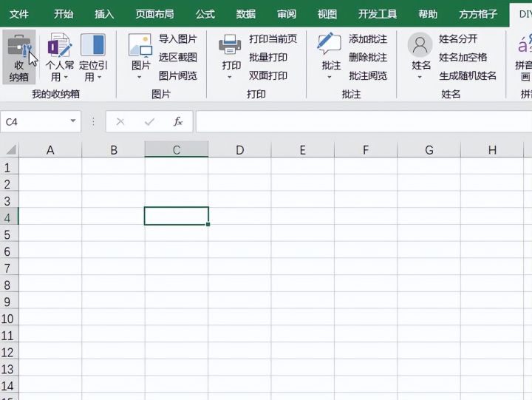Click 打印当前页 button
This screenshot has width=532, height=400.
coord(273,39)
